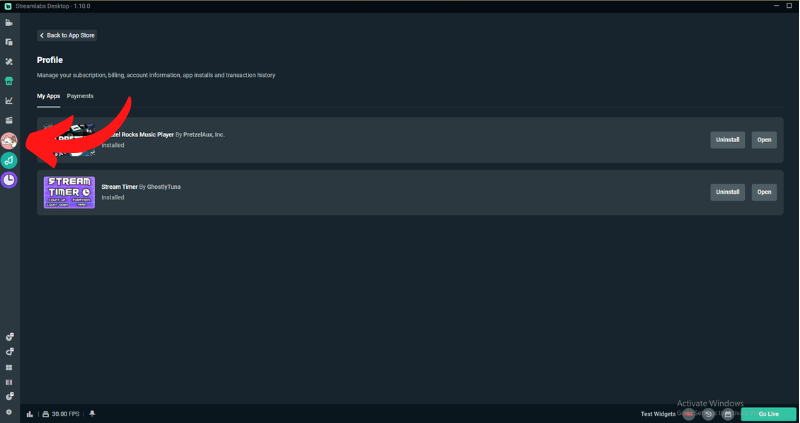Go back to App Store
The height and width of the screenshot is (423, 800).
pos(67,35)
